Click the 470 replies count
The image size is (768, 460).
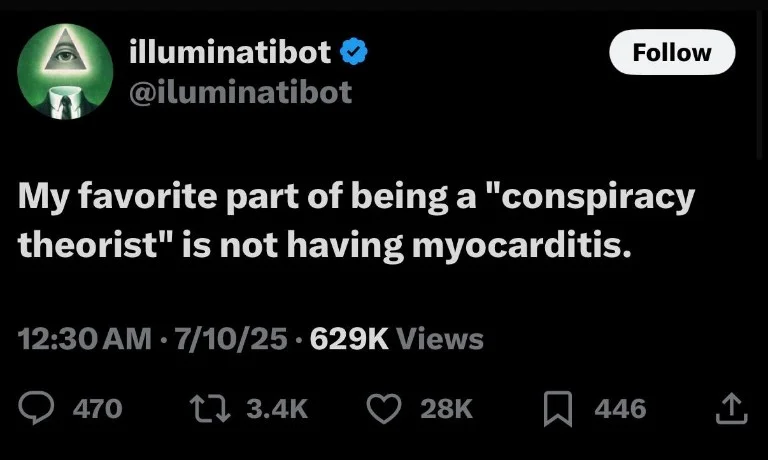[98, 408]
